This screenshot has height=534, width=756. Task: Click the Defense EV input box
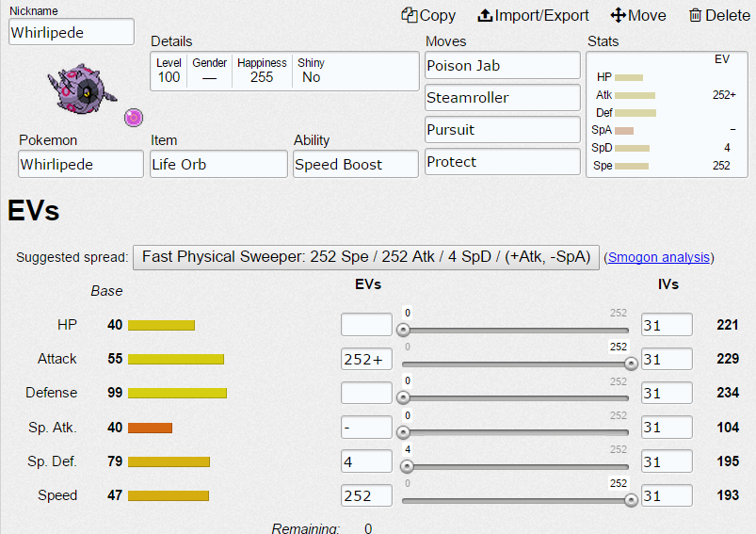pyautogui.click(x=366, y=393)
